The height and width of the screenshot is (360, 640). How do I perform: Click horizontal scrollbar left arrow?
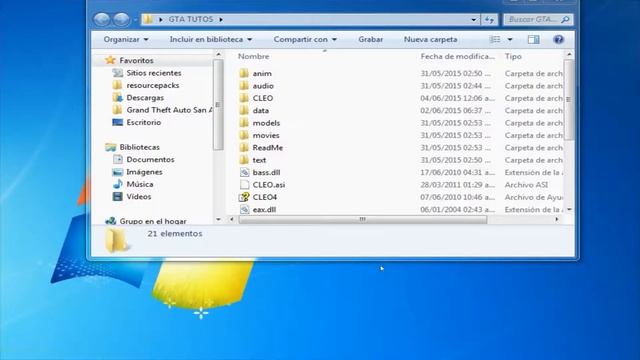coord(232,220)
